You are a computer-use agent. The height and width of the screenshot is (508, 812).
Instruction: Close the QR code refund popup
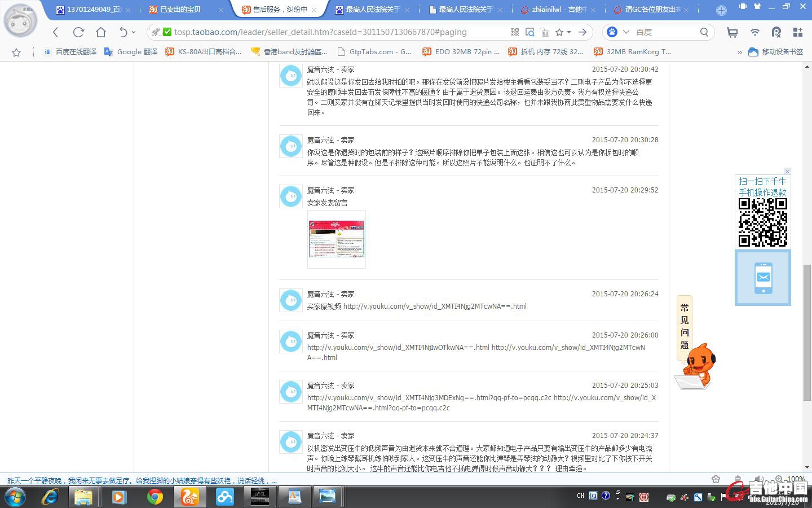787,171
